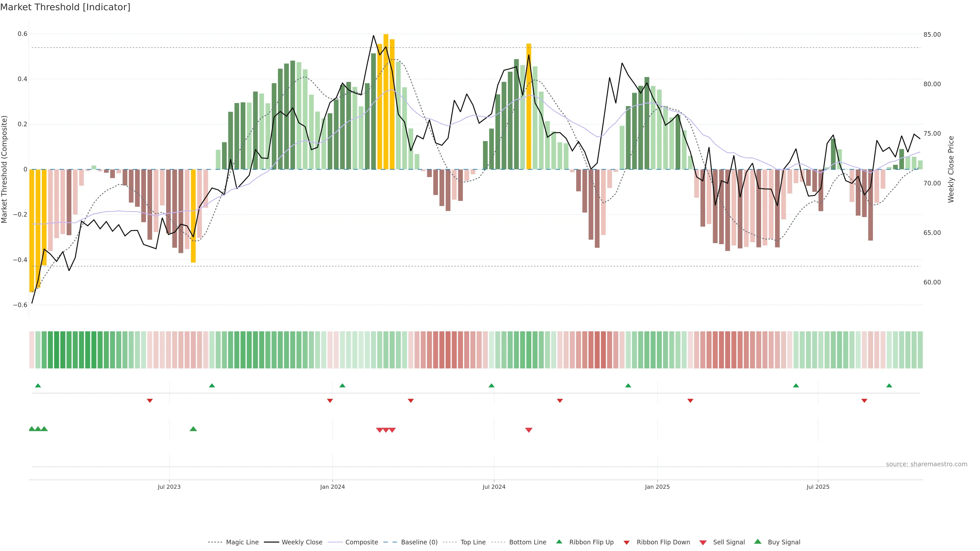Hide the Baseline (0) series via legend
The height and width of the screenshot is (551, 980).
tap(419, 542)
